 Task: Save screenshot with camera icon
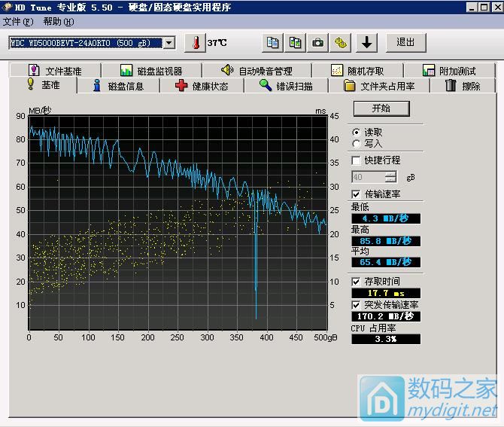pos(318,43)
